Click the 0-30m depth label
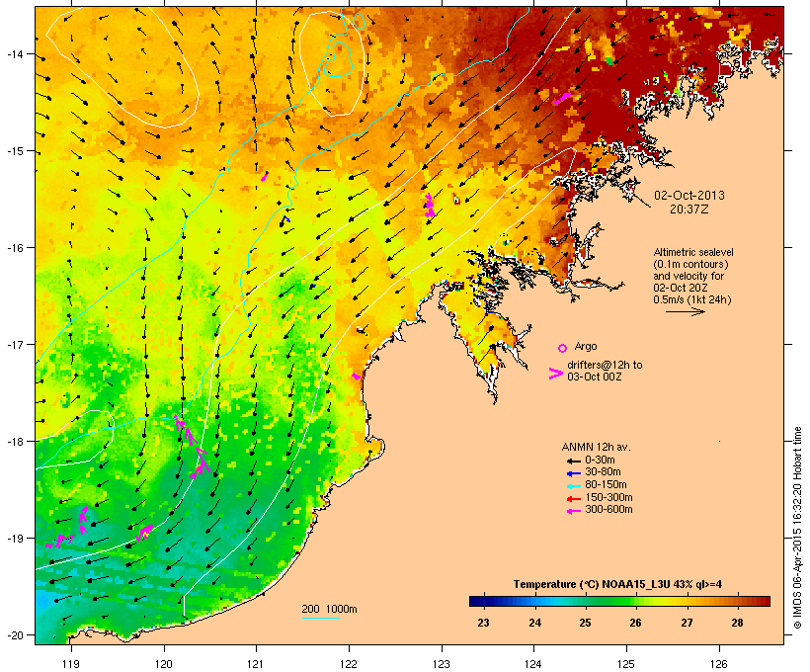The image size is (810, 672). pos(600,461)
